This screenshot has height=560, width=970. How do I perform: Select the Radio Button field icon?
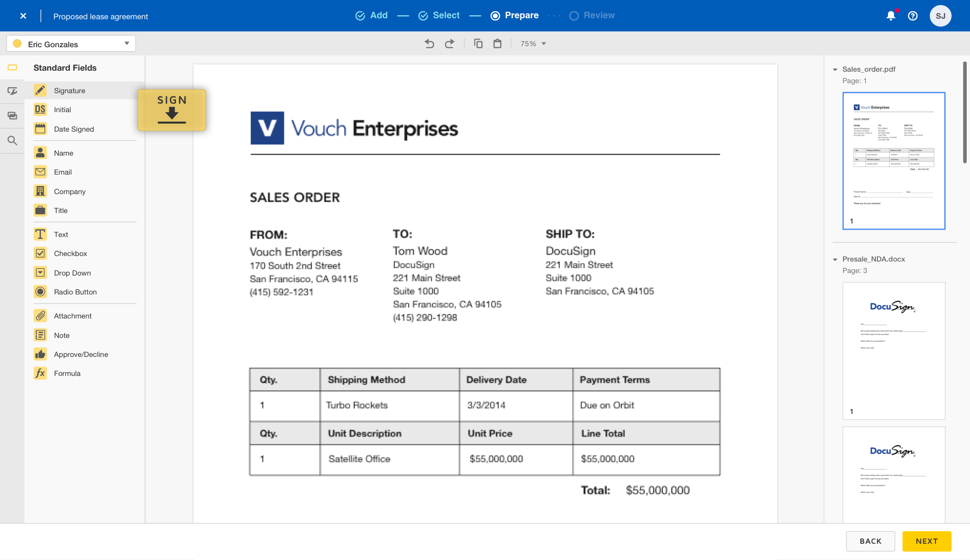40,291
